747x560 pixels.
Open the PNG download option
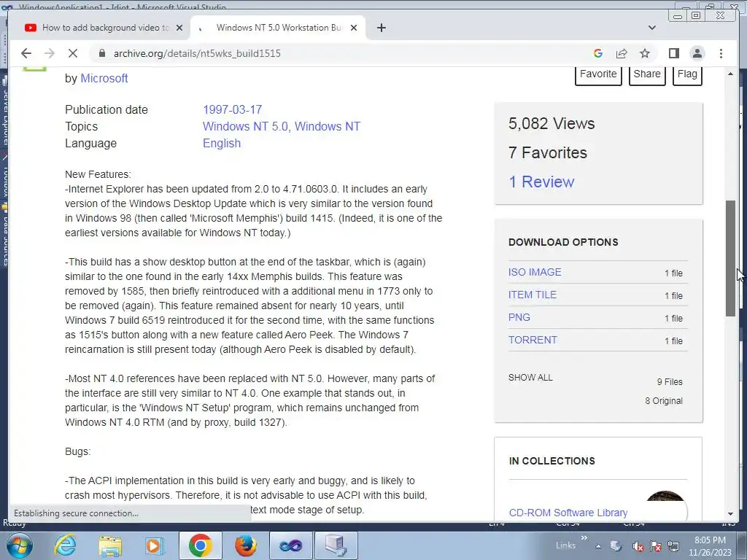point(519,317)
